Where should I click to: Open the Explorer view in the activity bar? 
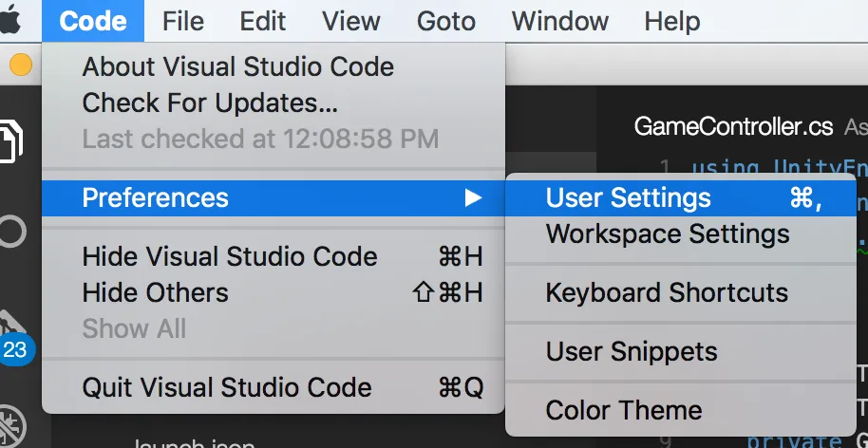[x=11, y=140]
